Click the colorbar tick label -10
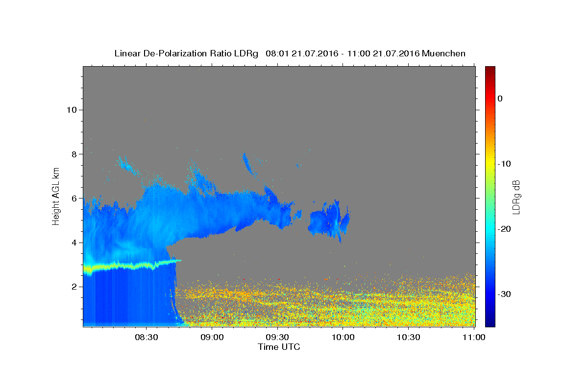 pos(504,164)
